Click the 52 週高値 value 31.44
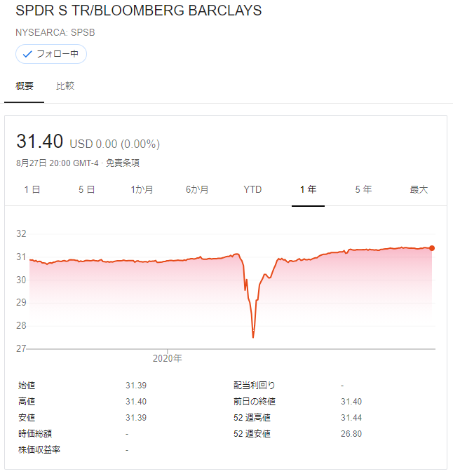The image size is (453, 476). click(351, 418)
